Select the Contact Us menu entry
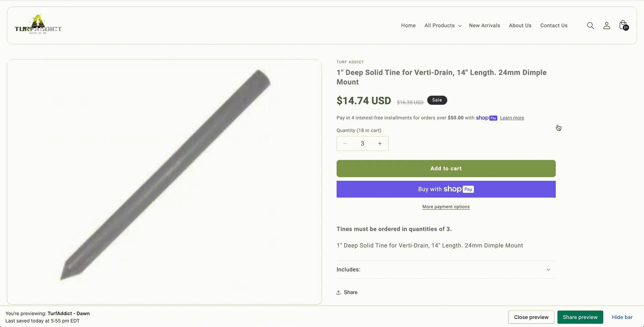Image resolution: width=644 pixels, height=327 pixels. click(x=553, y=25)
